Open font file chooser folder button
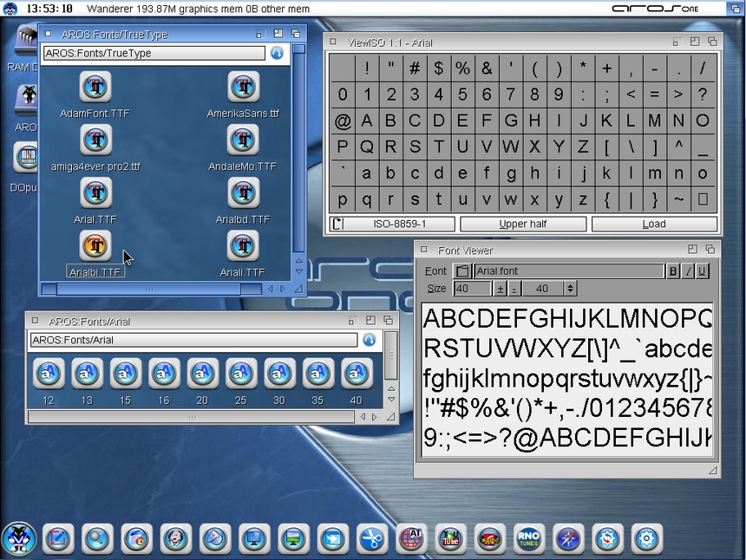Screen dimensions: 746x560 point(462,271)
